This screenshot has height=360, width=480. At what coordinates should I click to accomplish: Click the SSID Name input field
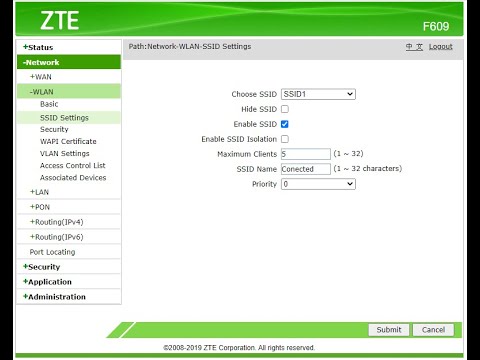click(x=306, y=169)
